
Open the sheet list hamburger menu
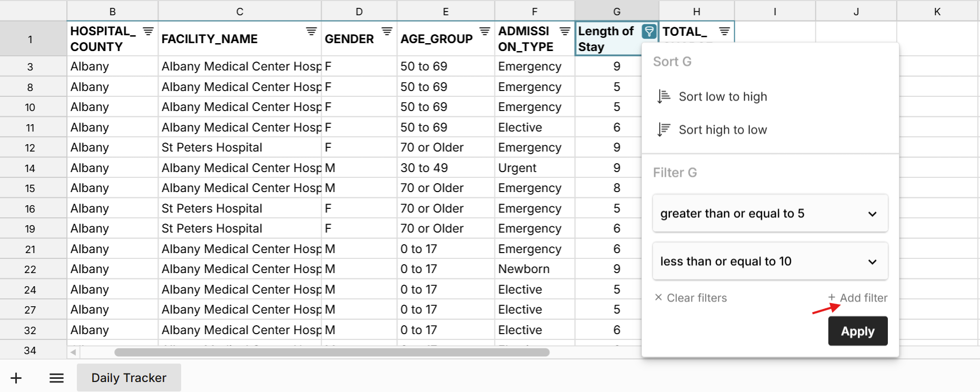tap(56, 377)
